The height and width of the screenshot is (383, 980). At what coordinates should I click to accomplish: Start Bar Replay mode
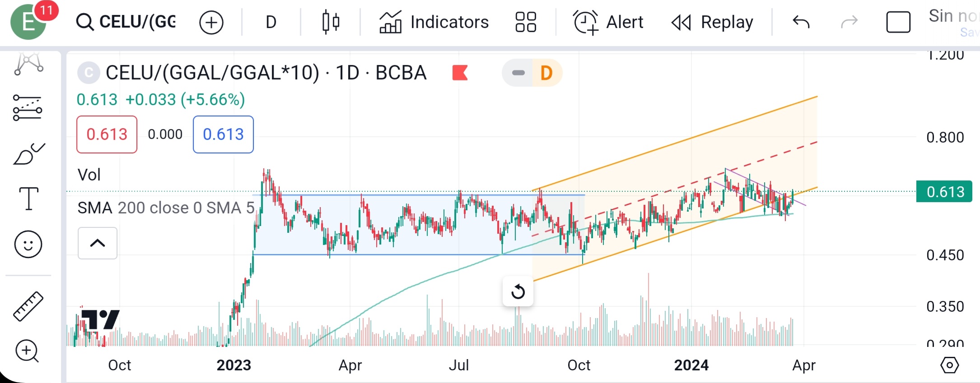coord(712,22)
